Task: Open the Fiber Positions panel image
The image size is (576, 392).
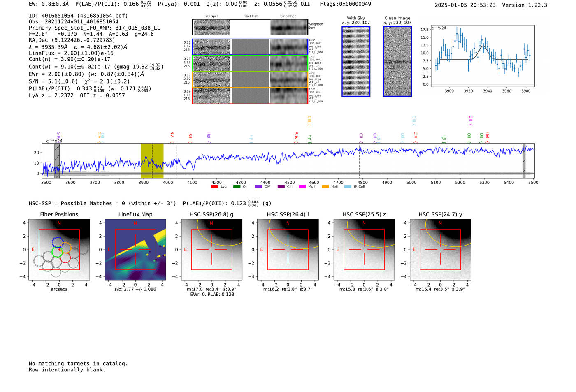Action: [59, 249]
